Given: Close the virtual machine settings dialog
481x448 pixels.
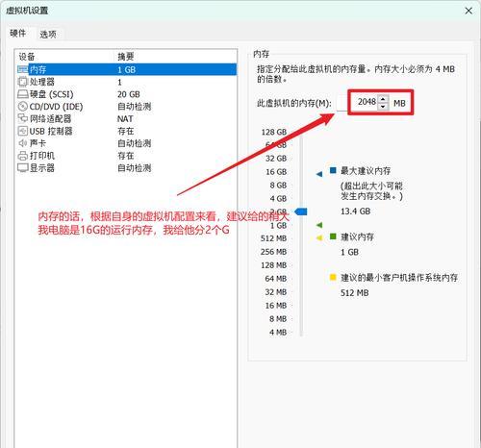Looking at the screenshot, I should tap(468, 11).
